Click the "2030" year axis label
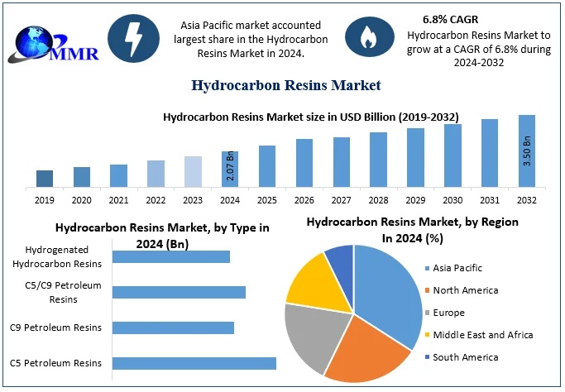Viewport: 565px width, 392px height. pyautogui.click(x=452, y=200)
